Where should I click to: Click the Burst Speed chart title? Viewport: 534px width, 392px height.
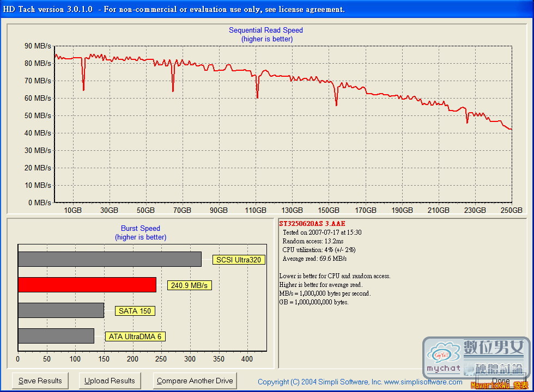(x=141, y=228)
